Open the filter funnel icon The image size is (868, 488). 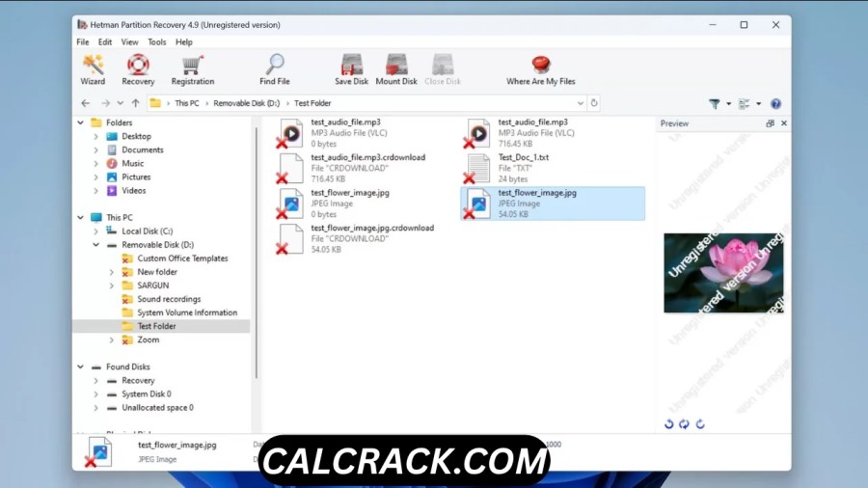point(714,103)
